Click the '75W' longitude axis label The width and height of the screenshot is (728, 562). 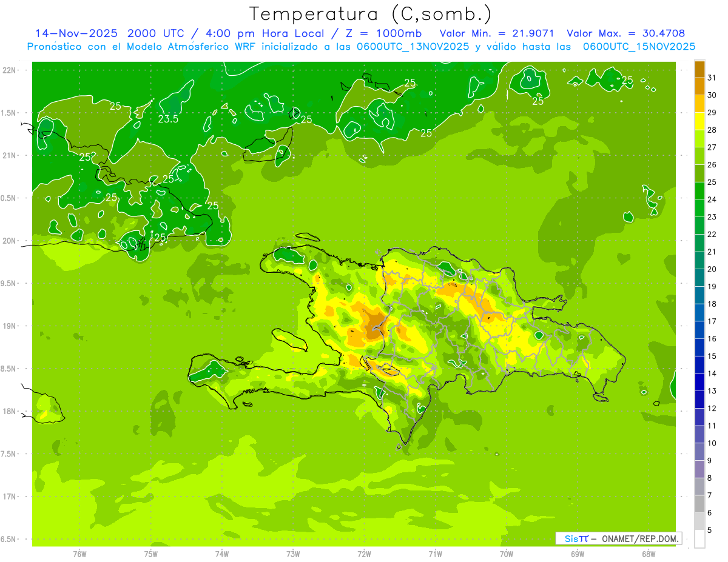pyautogui.click(x=151, y=554)
